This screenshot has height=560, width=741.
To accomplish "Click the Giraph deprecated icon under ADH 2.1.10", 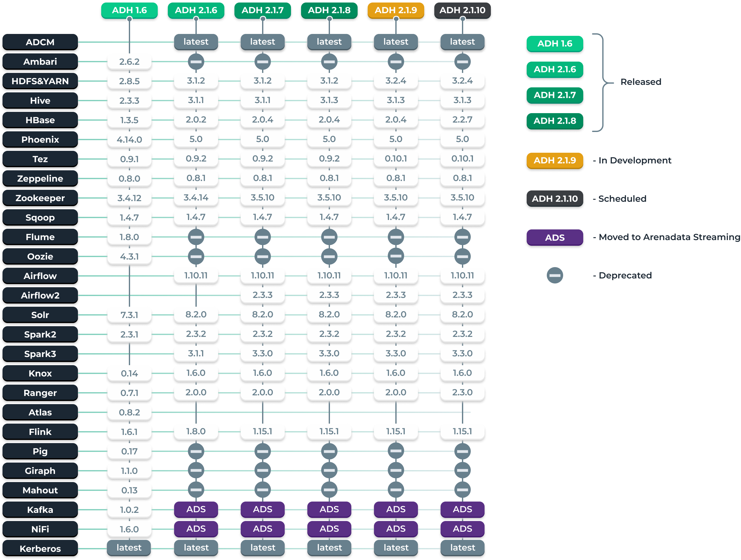I will 462,470.
